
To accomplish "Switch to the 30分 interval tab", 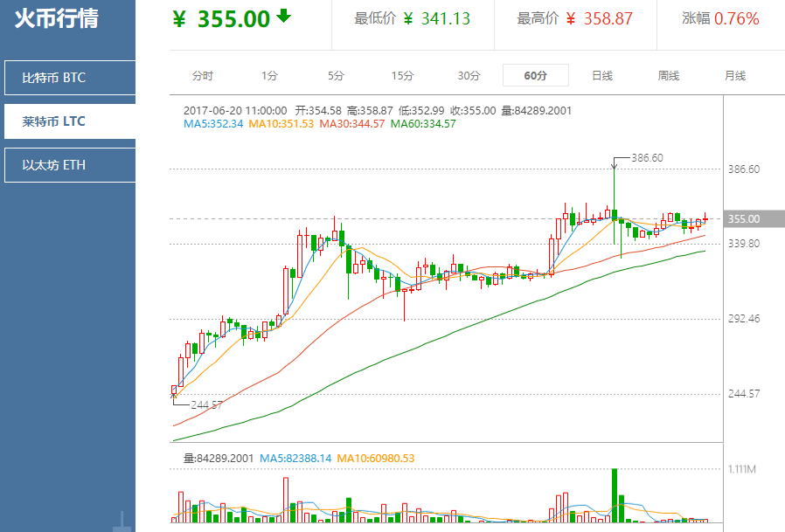I will pos(469,76).
